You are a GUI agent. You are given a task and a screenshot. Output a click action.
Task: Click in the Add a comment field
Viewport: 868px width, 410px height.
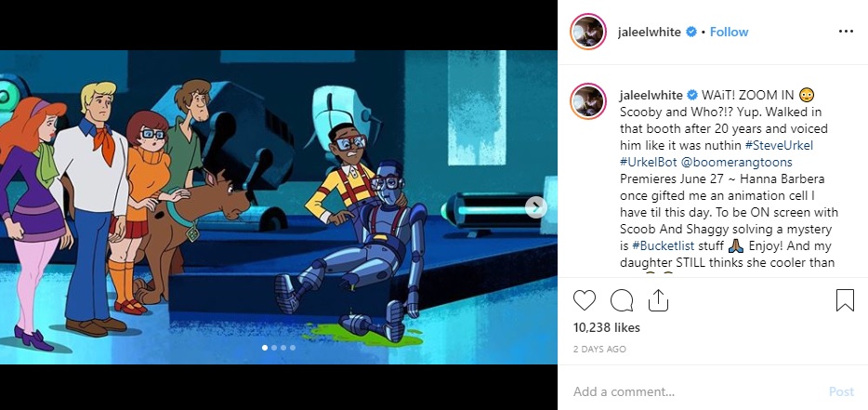click(698, 391)
